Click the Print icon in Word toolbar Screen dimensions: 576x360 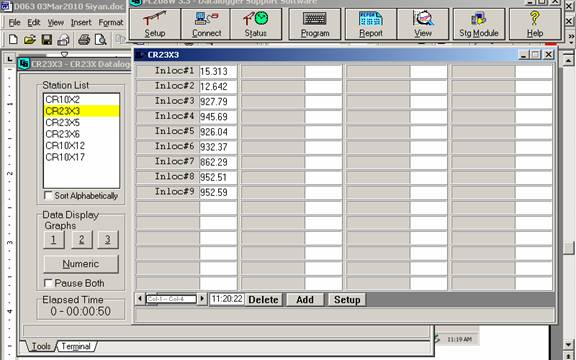point(84,39)
